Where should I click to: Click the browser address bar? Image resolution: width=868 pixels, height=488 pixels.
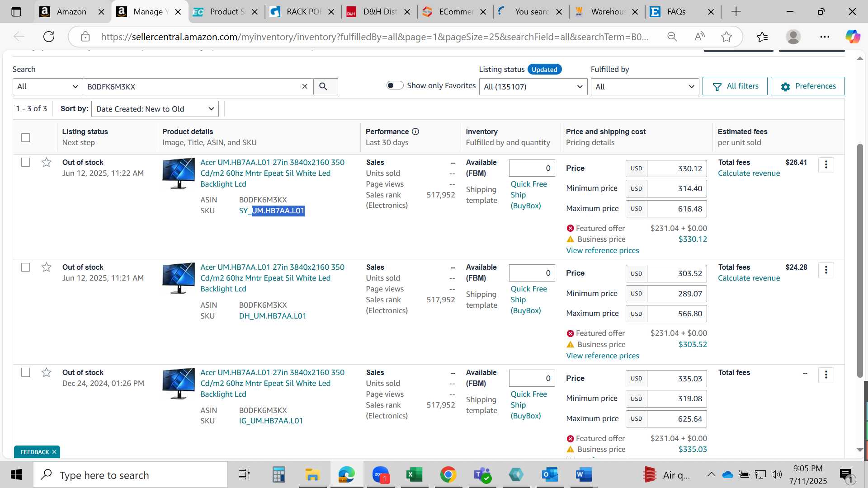click(x=374, y=37)
